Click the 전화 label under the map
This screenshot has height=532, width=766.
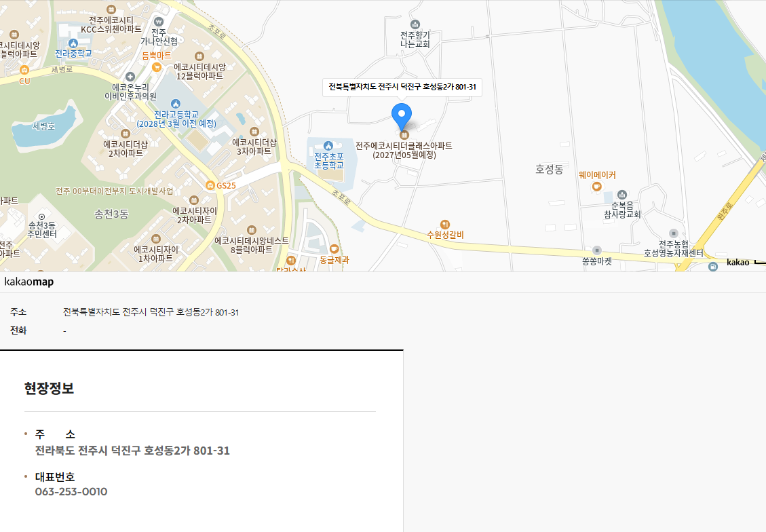tap(18, 330)
